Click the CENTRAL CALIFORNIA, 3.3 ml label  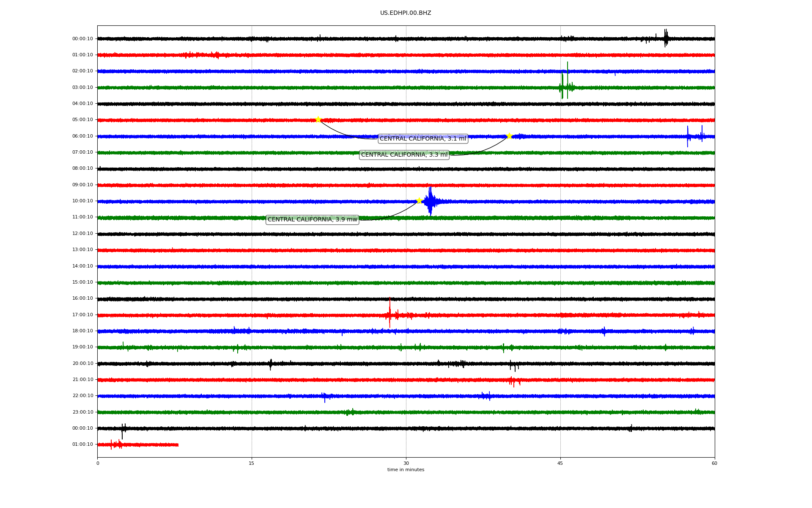(404, 155)
